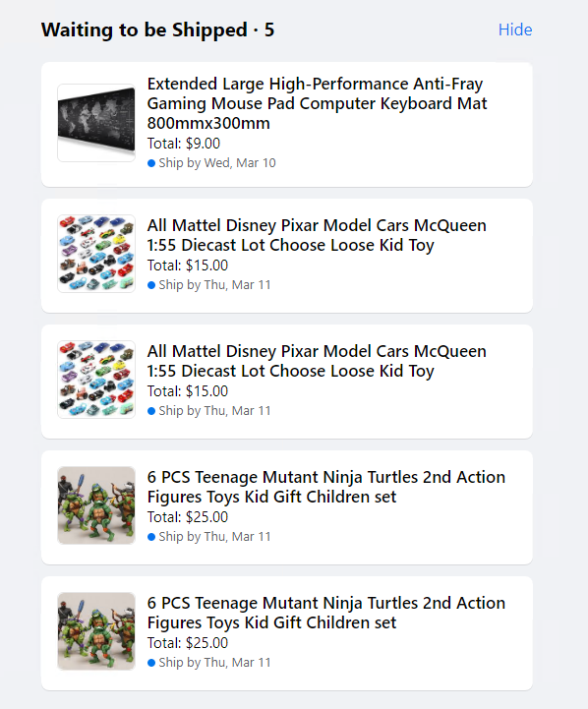Click Ship by Wed, Mar 10 label

pos(217,163)
